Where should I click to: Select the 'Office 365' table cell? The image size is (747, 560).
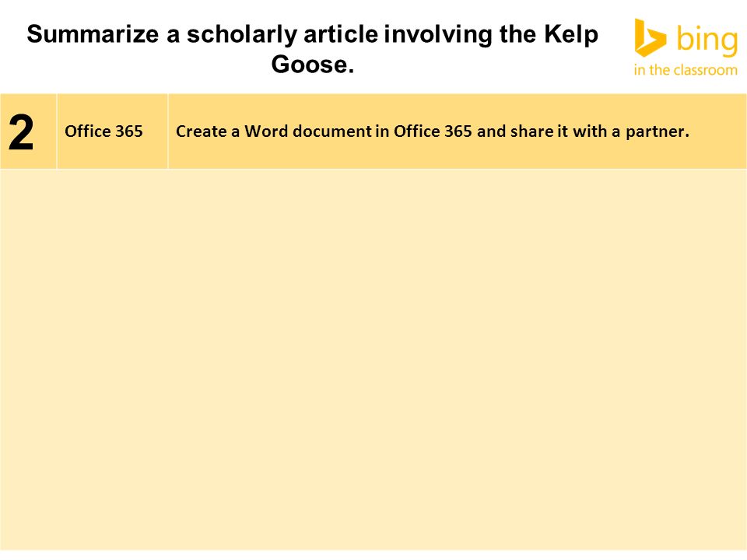pos(112,131)
